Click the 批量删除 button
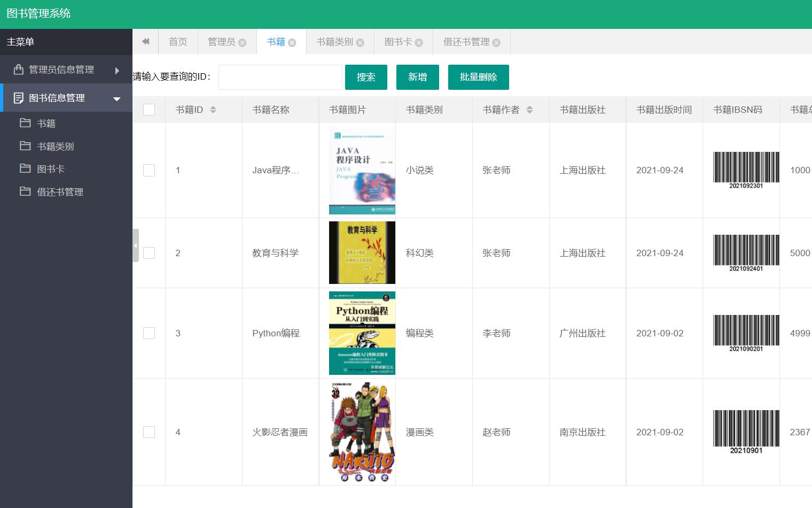The width and height of the screenshot is (812, 508). [478, 77]
